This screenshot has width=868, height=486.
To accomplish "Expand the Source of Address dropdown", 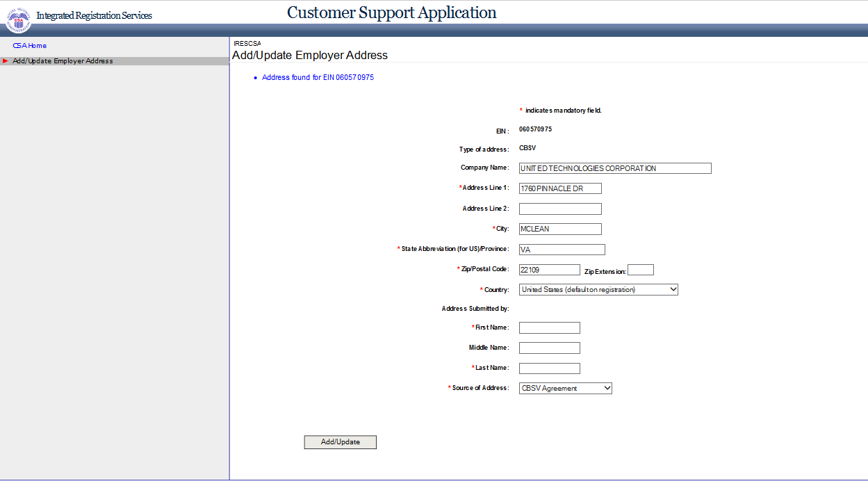I will tap(565, 389).
